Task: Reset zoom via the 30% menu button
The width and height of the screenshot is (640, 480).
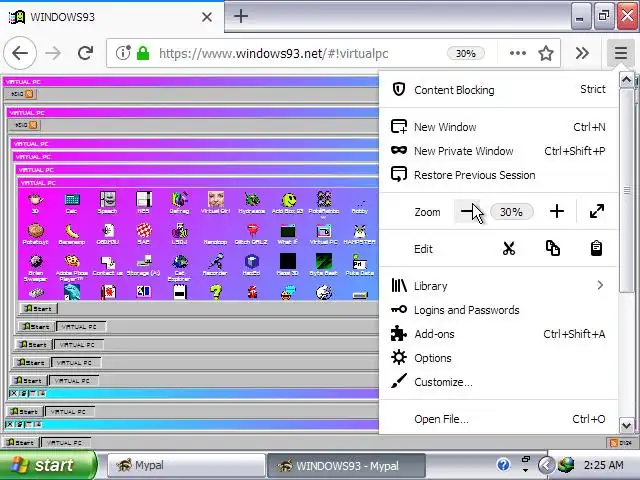Action: pos(511,212)
